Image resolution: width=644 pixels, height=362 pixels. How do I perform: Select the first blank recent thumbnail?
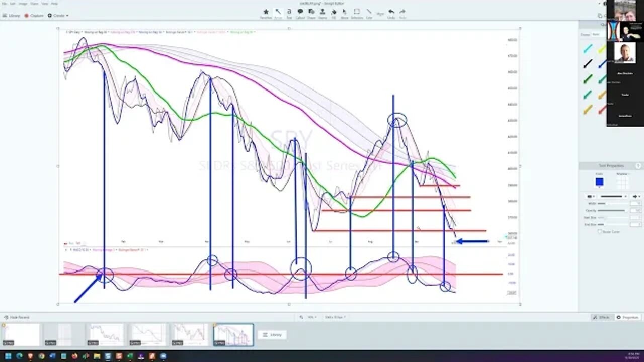pyautogui.click(x=21, y=335)
